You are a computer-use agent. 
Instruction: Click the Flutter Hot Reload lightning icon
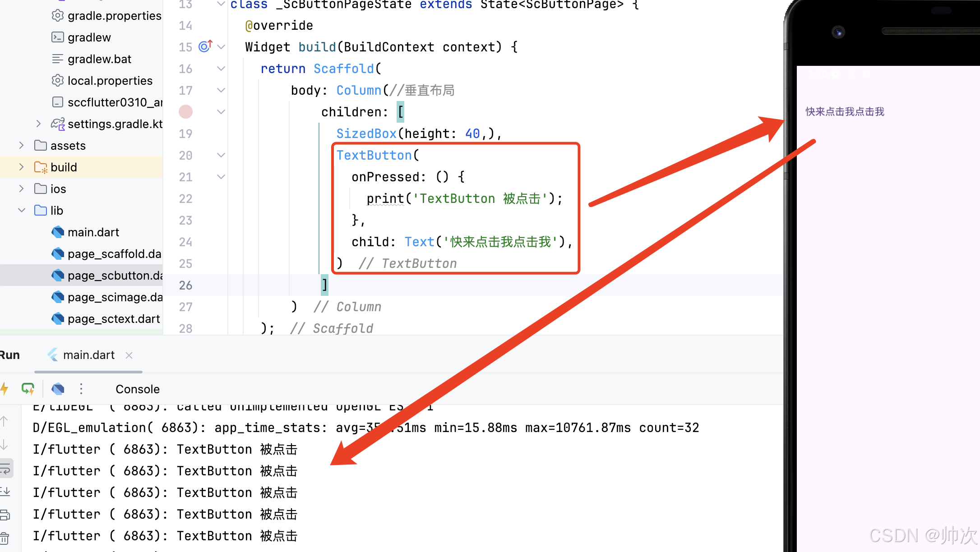(5, 389)
